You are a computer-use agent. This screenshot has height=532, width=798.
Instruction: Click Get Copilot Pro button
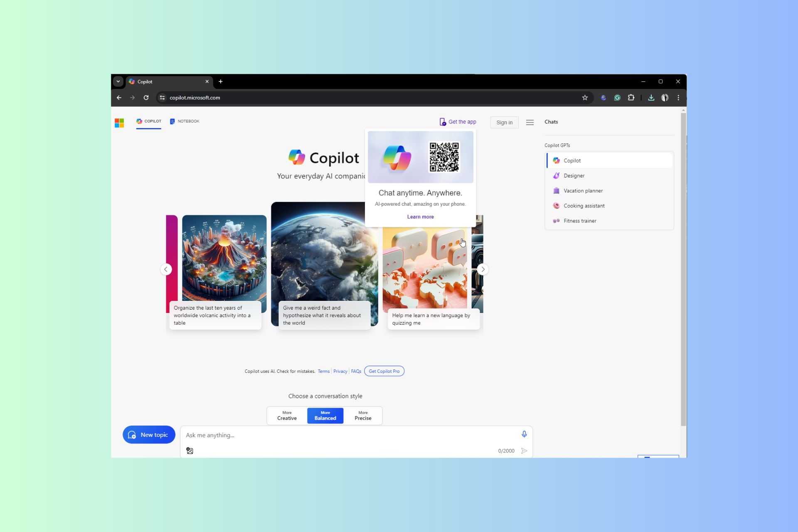384,371
